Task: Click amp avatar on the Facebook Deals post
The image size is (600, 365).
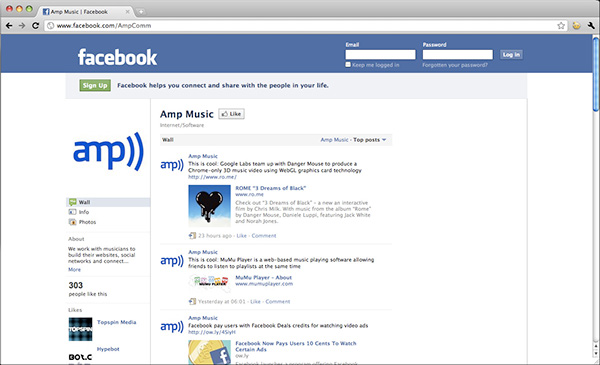Action: coord(172,327)
